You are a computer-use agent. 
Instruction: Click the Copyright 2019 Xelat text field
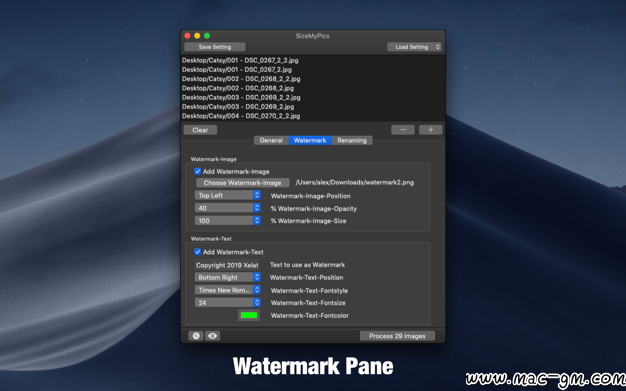tap(226, 265)
